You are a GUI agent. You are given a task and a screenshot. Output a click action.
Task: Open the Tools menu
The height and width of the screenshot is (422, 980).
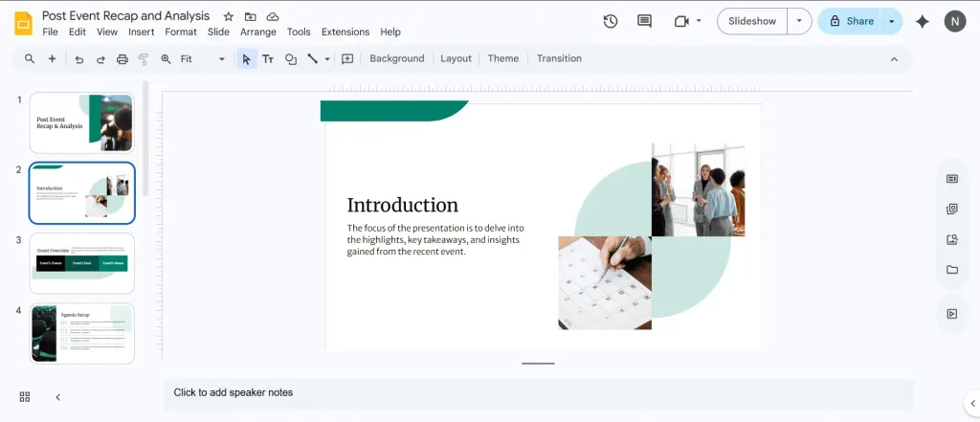click(x=299, y=32)
